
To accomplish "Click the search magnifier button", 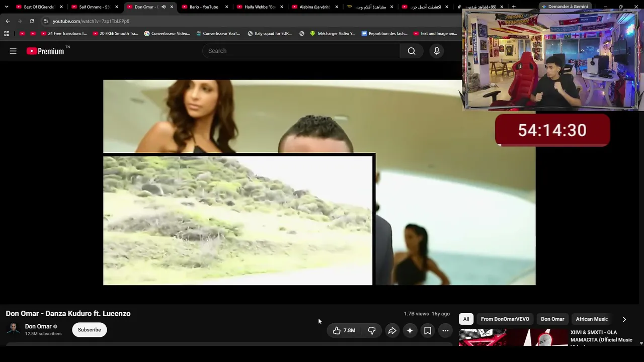I will pos(412,51).
